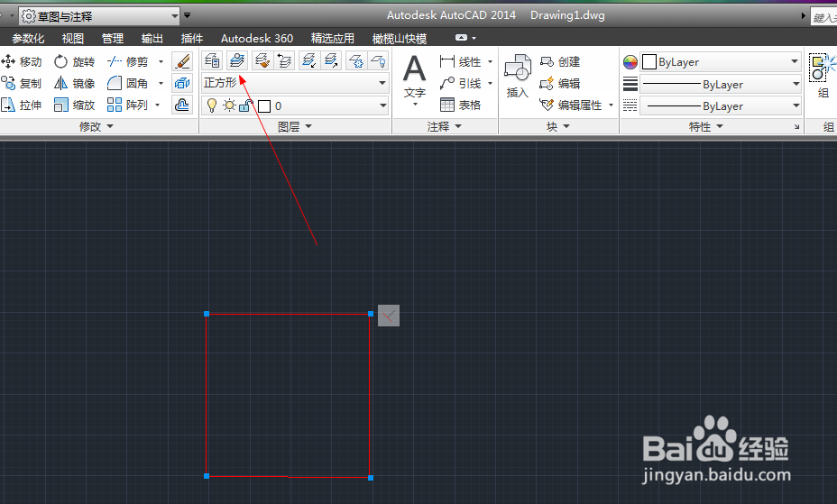Switch to the 视图 ribbon tab

tap(72, 39)
